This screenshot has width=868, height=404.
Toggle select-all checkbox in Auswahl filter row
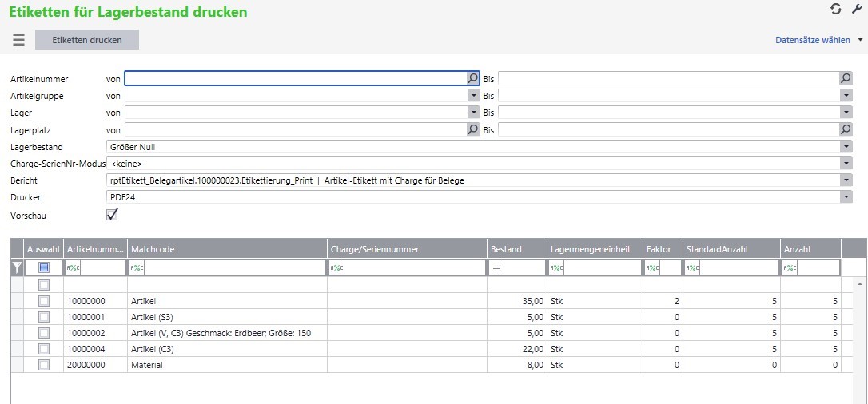44,268
